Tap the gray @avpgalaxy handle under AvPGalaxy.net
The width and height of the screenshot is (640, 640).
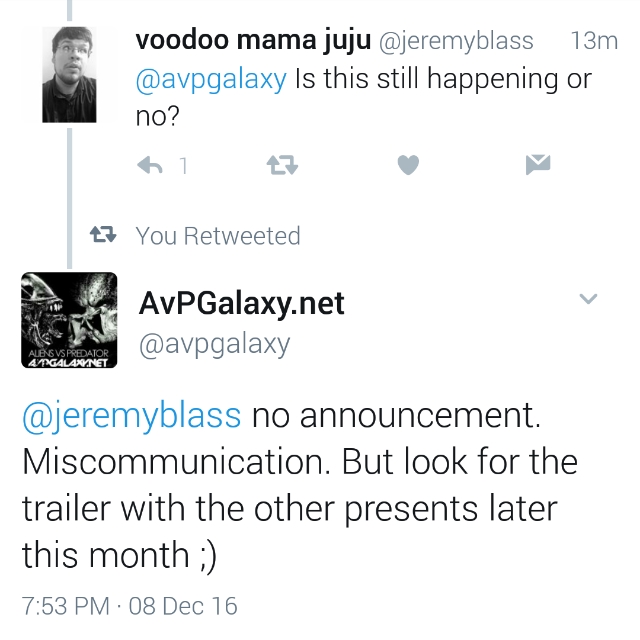(x=212, y=344)
